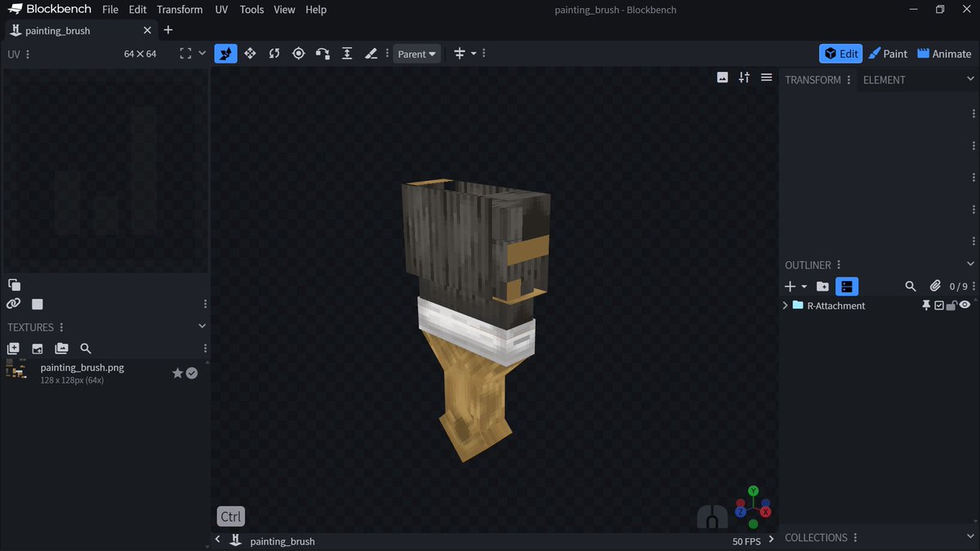Collapse the Outliner panel chevron
The image size is (980, 551).
coord(970,264)
